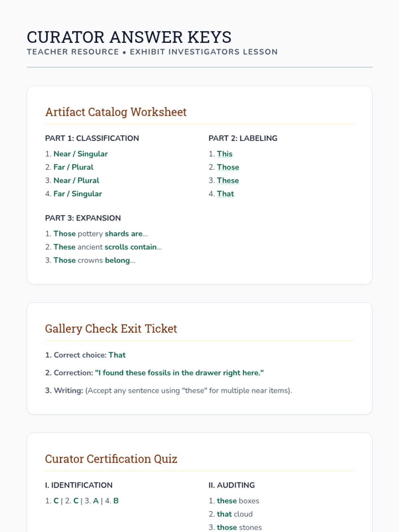Click the PART 3: EXPANSION subheading

pos(83,218)
